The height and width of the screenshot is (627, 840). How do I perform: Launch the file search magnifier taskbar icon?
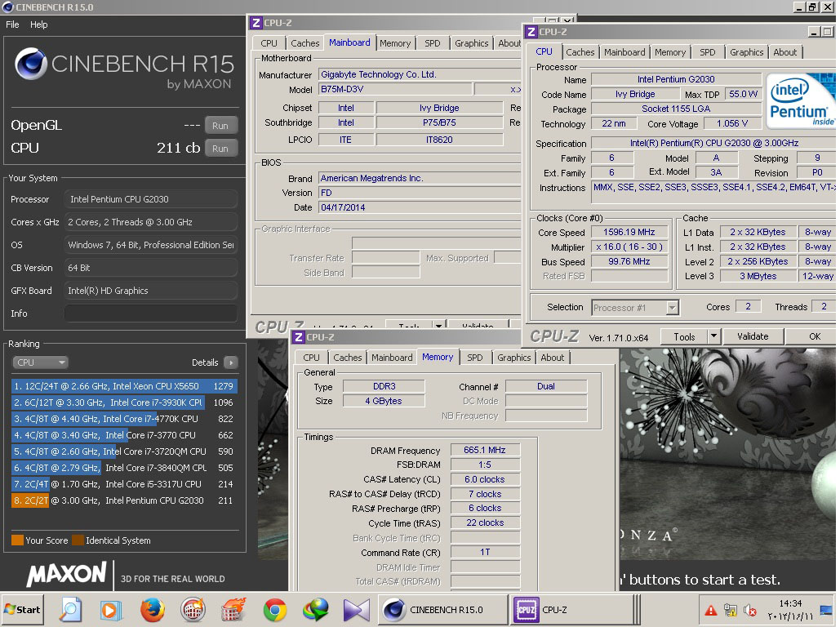tap(70, 609)
